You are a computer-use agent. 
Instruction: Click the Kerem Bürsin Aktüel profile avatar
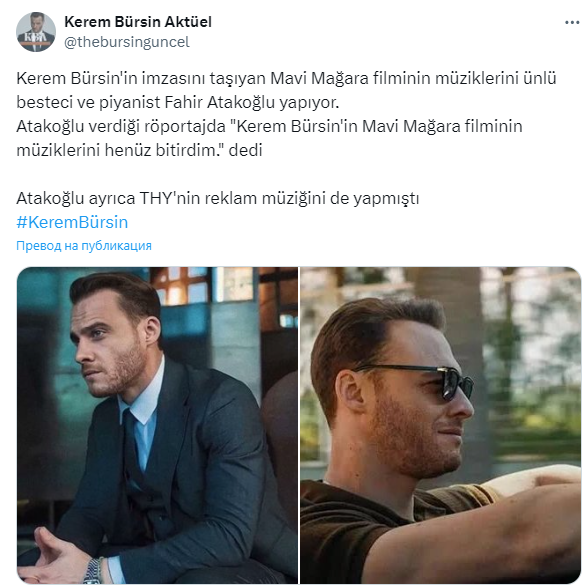coord(36,32)
